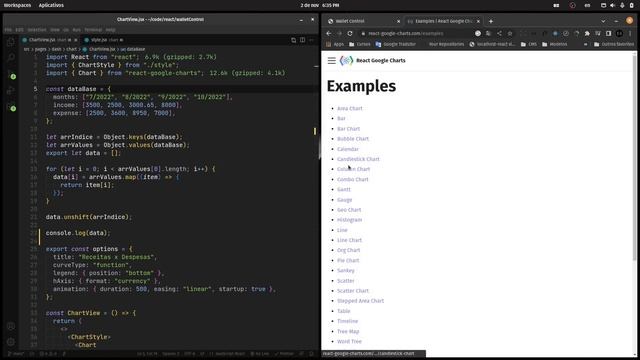Open Workspaces in the top bar

point(17,5)
